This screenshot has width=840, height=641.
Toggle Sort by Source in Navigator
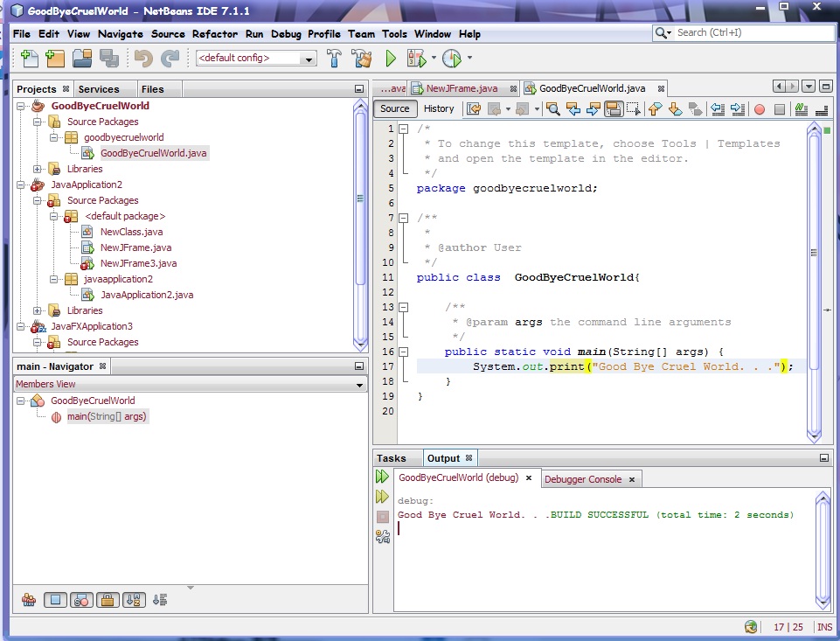click(160, 600)
